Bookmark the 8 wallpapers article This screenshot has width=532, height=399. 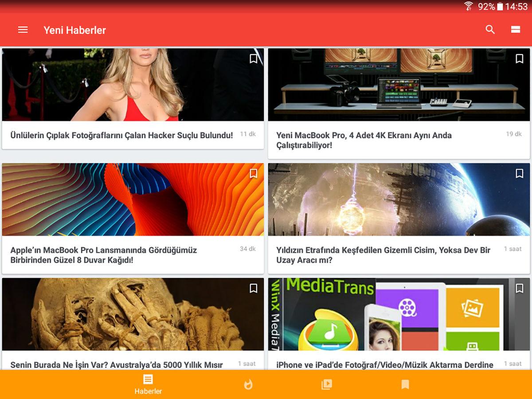click(x=253, y=174)
